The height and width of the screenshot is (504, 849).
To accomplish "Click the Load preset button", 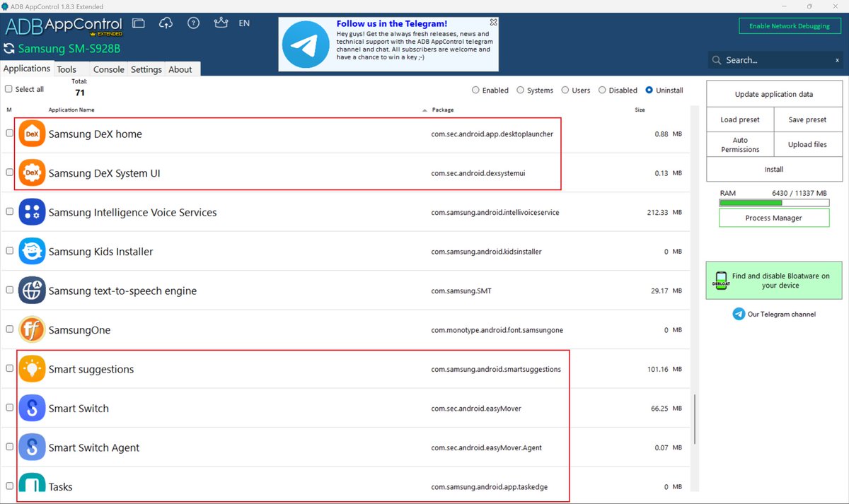I will click(x=740, y=119).
